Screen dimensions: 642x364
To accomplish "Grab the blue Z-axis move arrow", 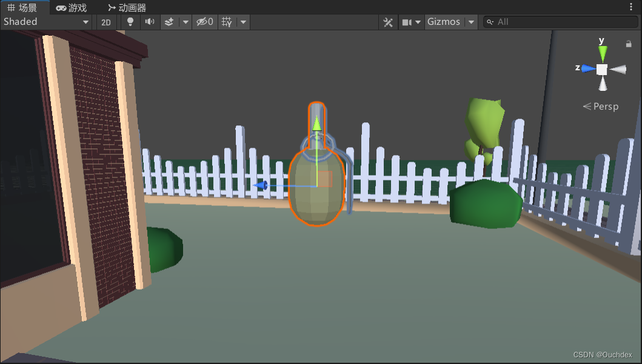I will [x=261, y=186].
